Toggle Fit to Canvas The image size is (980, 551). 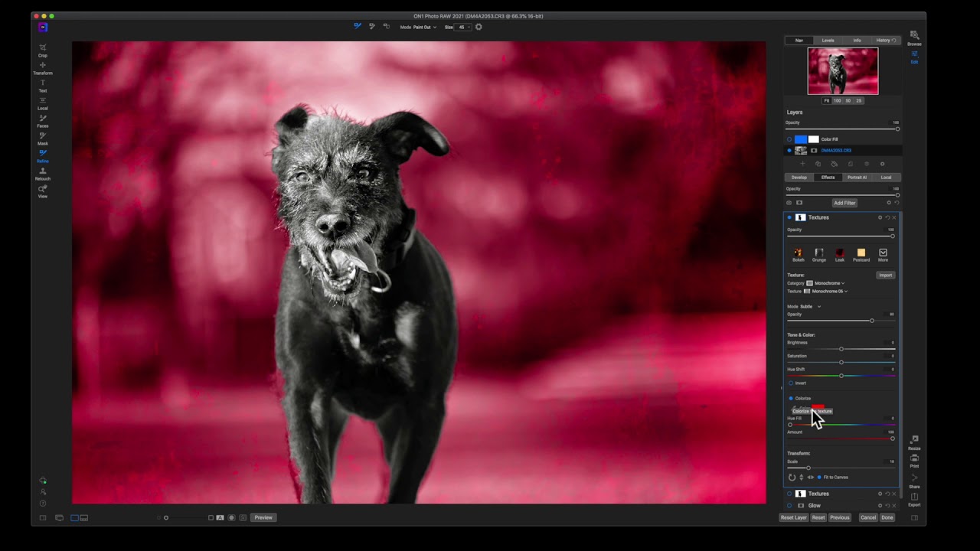click(x=819, y=478)
